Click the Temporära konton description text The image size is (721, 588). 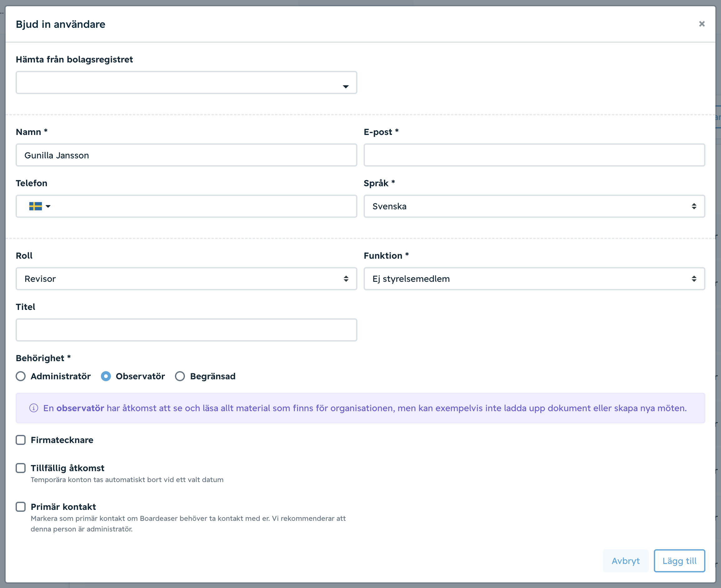127,480
